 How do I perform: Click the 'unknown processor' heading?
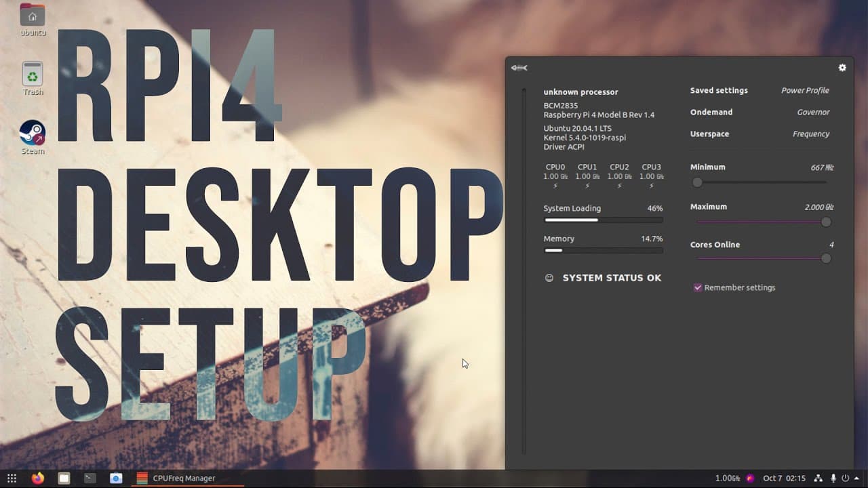pyautogui.click(x=580, y=92)
